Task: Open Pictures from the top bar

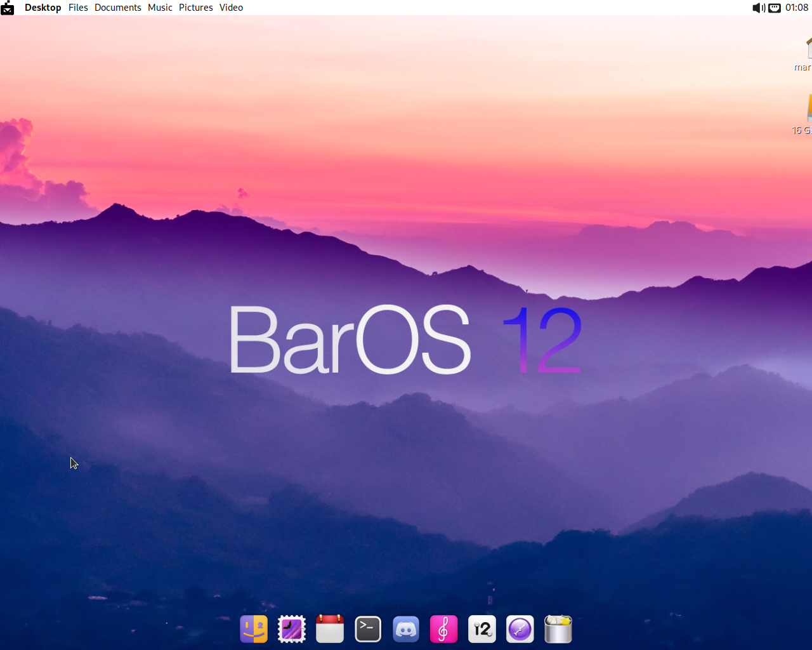Action: (195, 8)
